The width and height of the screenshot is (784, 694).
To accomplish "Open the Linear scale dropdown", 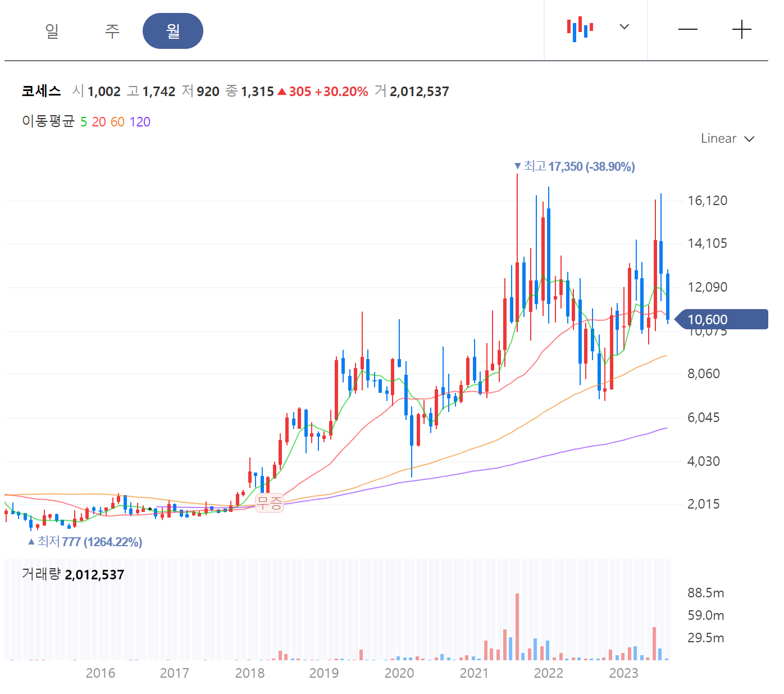I will pos(727,138).
